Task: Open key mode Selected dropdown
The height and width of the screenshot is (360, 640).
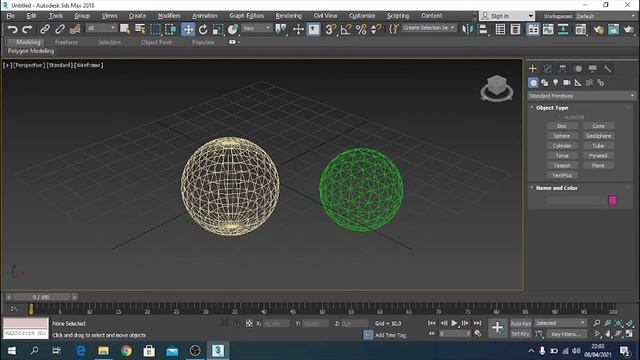Action: pos(561,323)
